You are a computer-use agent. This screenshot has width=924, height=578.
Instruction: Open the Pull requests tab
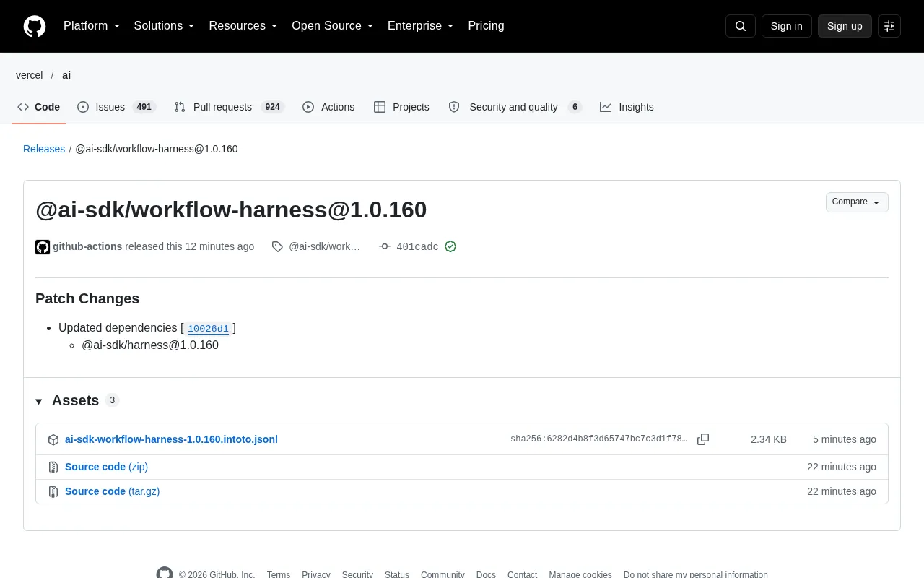(x=230, y=107)
